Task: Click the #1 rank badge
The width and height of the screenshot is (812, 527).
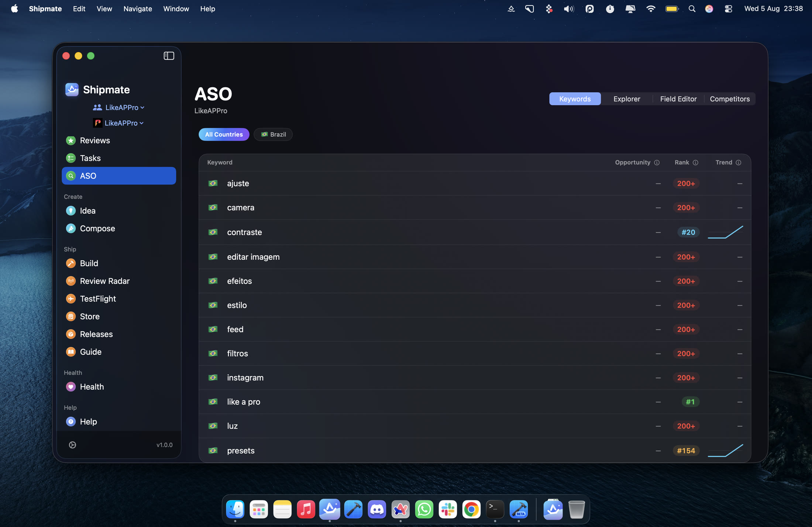Action: coord(690,402)
